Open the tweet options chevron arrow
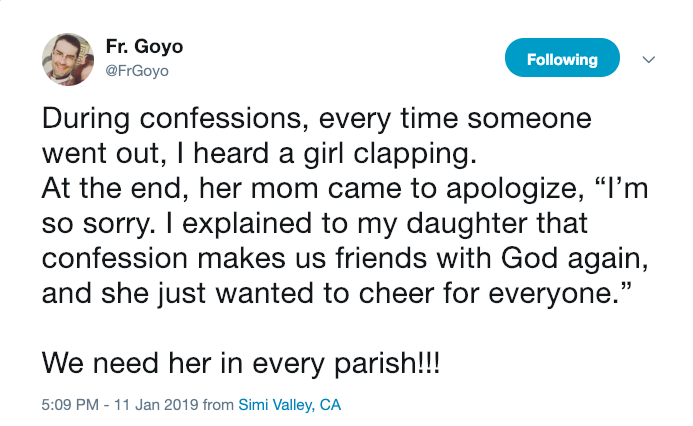693x426 pixels. (648, 59)
